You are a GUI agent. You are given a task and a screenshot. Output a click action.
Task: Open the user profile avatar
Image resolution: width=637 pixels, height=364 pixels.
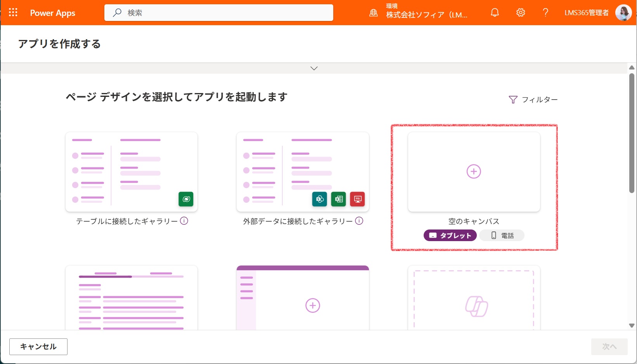(623, 13)
